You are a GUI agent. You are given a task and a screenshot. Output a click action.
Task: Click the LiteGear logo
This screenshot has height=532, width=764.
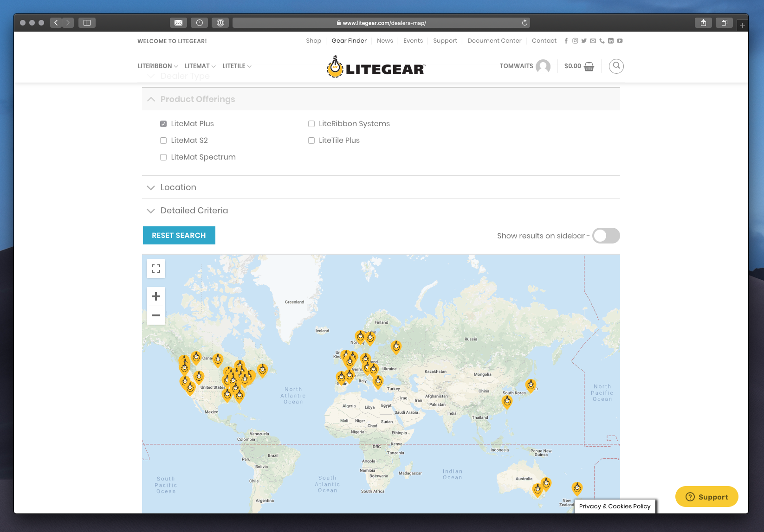pos(376,67)
